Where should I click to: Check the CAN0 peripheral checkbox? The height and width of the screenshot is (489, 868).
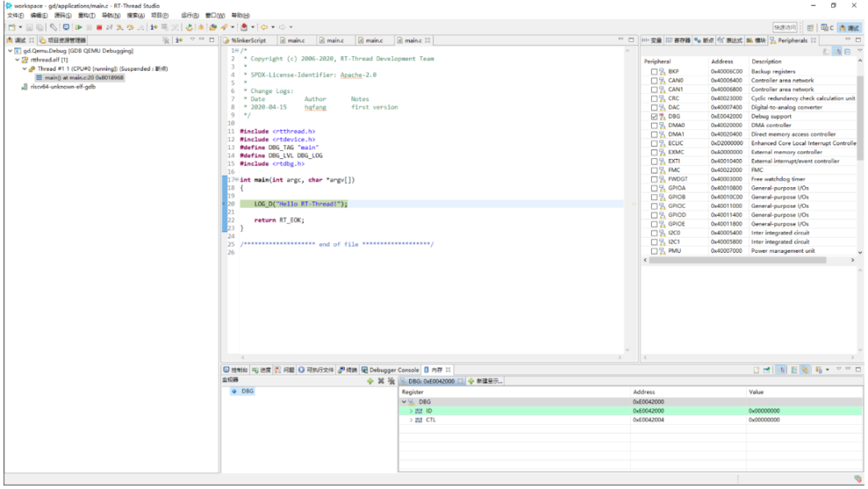[x=654, y=80]
